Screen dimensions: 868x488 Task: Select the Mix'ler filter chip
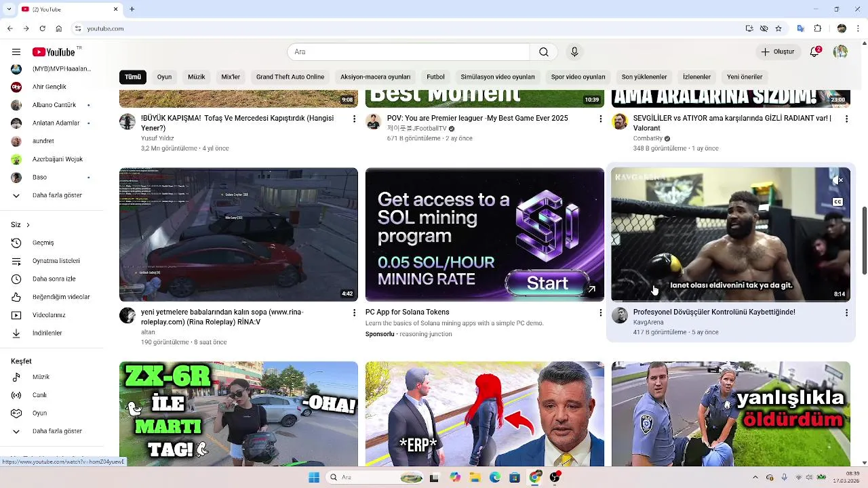point(231,77)
